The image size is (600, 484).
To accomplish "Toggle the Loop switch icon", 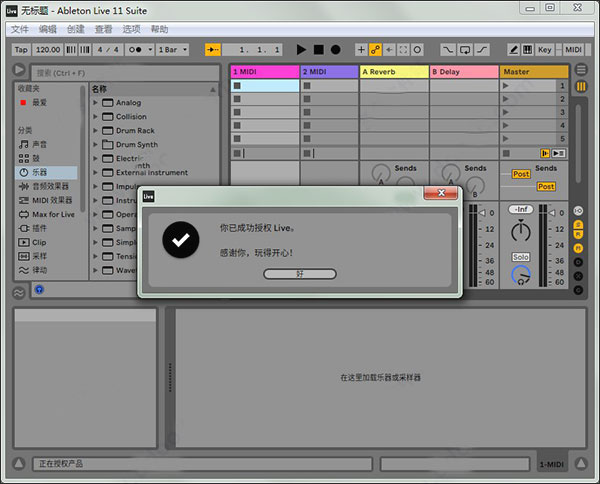I will 465,50.
